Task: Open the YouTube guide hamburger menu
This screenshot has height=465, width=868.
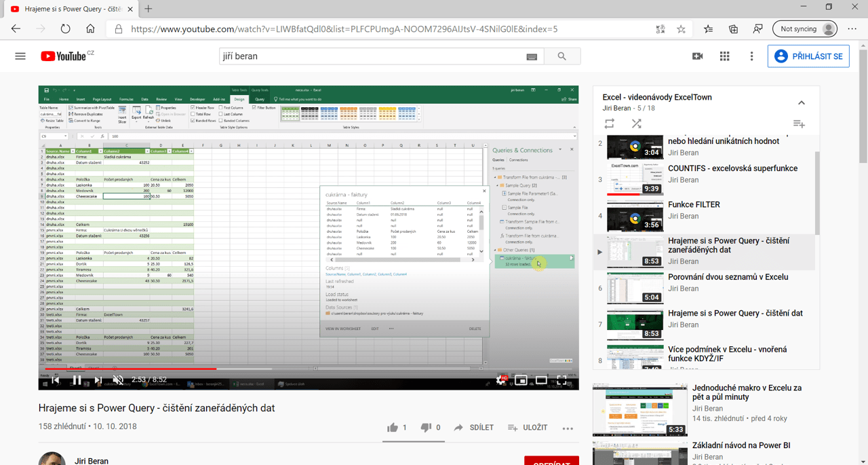Action: click(x=20, y=56)
